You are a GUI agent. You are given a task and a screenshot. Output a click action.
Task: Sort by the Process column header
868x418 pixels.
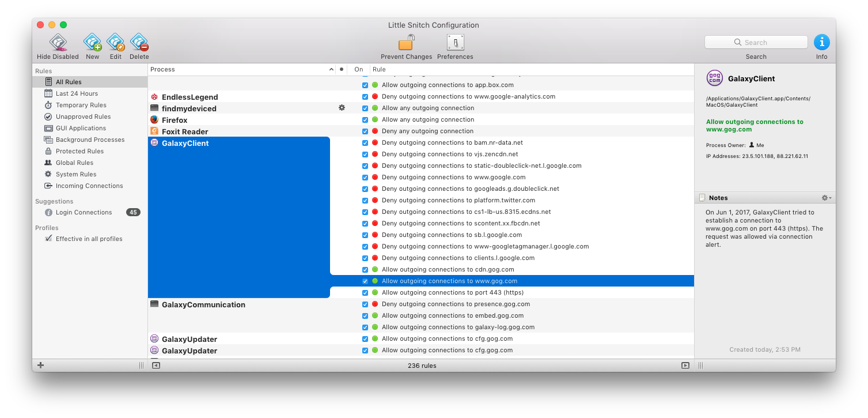pyautogui.click(x=241, y=69)
